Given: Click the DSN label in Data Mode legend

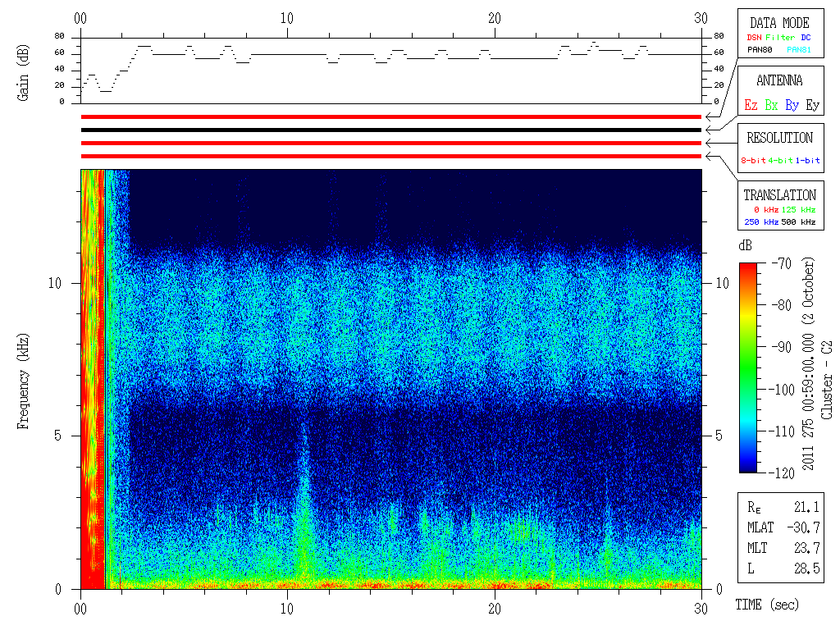Looking at the screenshot, I should [754, 38].
